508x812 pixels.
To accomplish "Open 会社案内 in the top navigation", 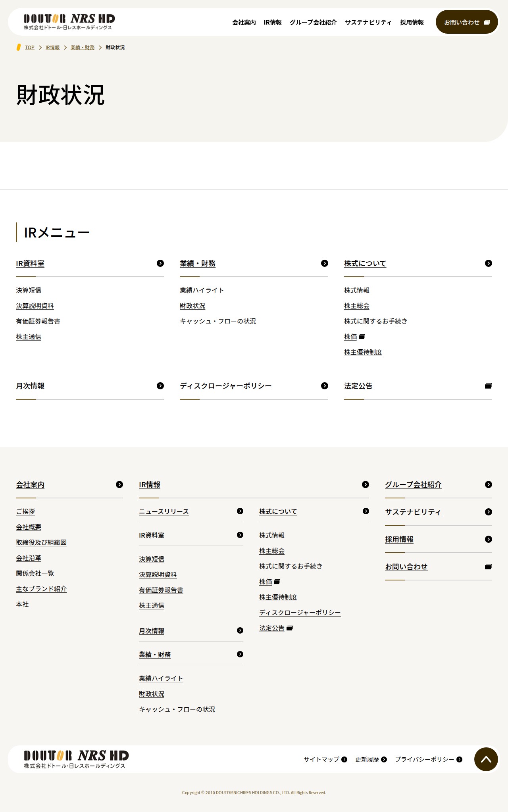I will point(244,23).
